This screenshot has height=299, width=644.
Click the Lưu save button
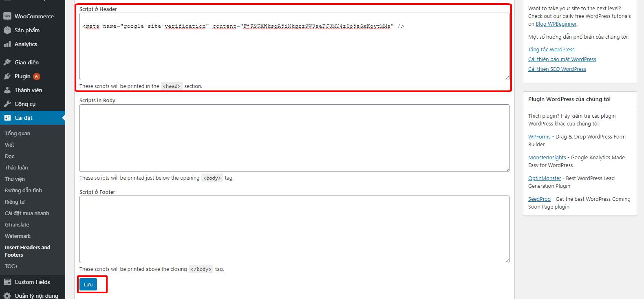point(88,284)
